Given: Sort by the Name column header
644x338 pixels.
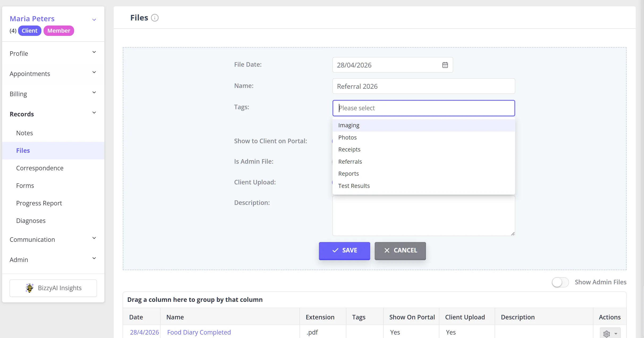Looking at the screenshot, I should [230, 317].
